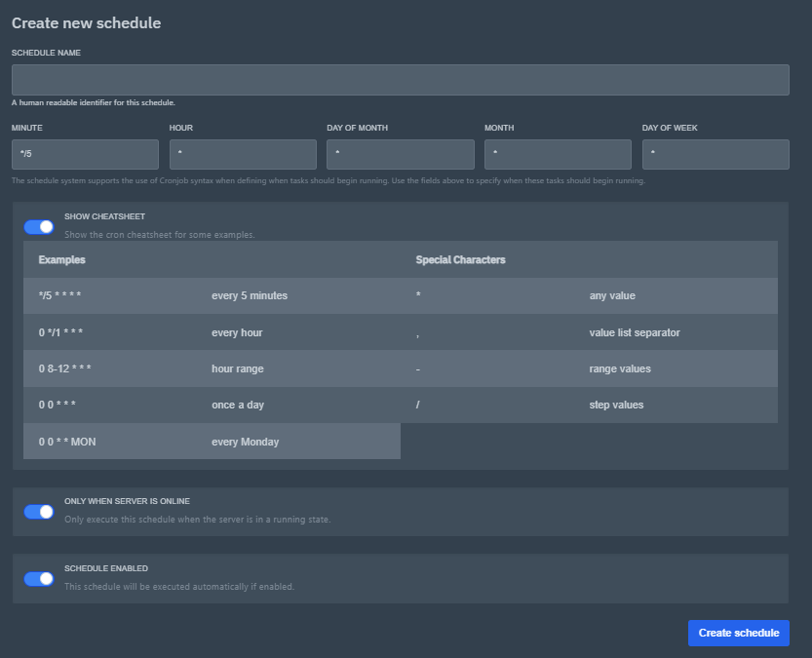Click the Day of Month input field
812x658 pixels.
click(401, 154)
